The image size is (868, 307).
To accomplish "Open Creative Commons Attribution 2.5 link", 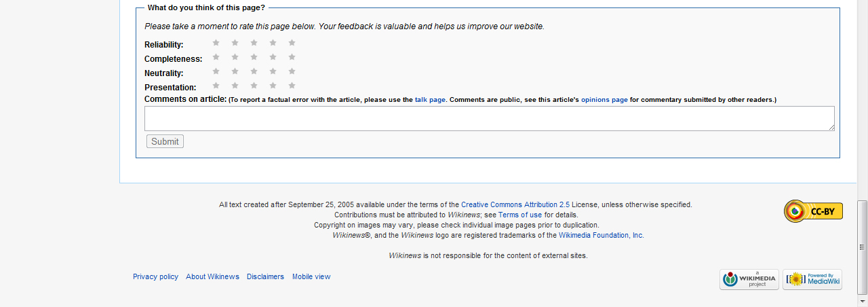I will 515,204.
